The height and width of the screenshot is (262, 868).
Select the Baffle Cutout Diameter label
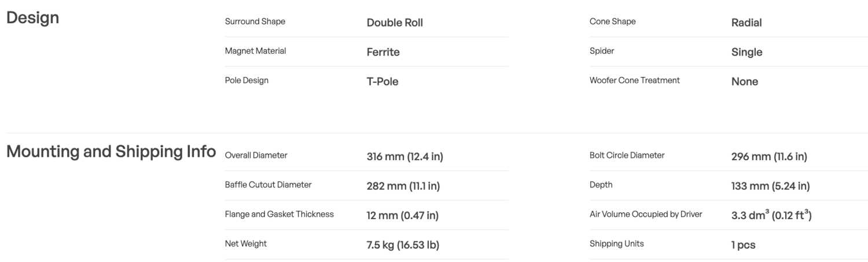(268, 185)
